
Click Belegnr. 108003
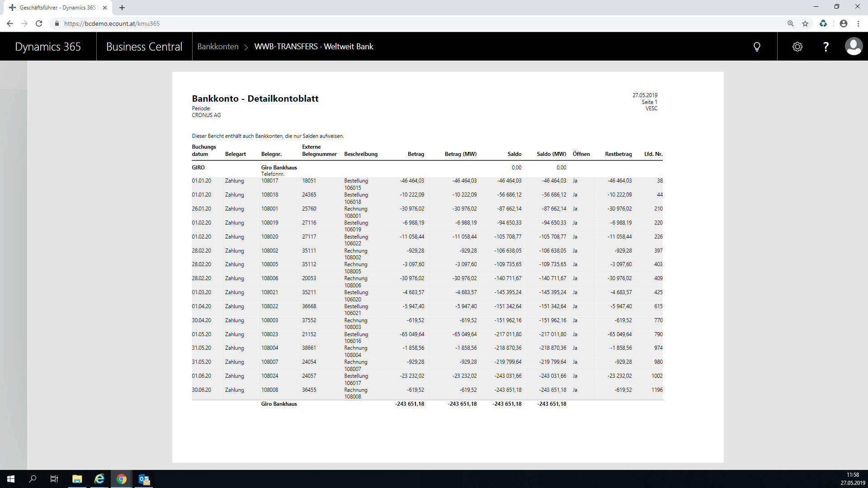coord(270,320)
